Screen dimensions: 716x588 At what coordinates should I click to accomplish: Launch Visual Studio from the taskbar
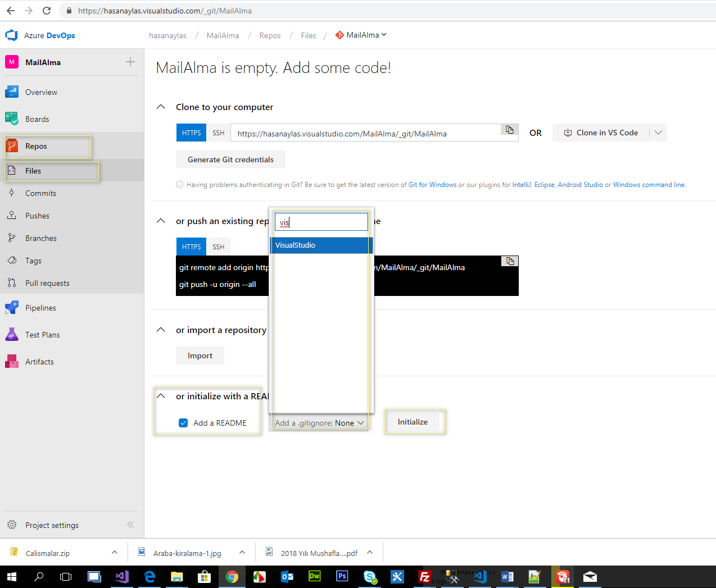(x=122, y=577)
